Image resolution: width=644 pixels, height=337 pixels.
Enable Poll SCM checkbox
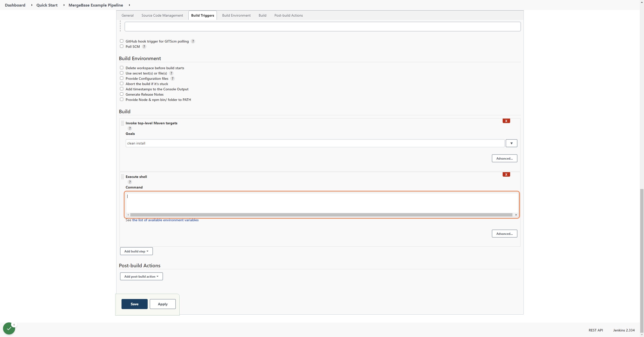click(122, 46)
